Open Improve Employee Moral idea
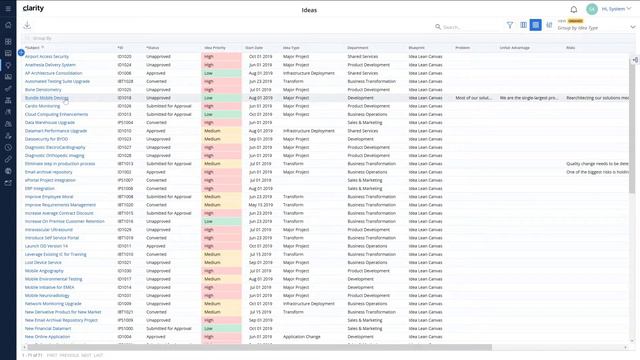The image size is (640, 360). pos(49,197)
